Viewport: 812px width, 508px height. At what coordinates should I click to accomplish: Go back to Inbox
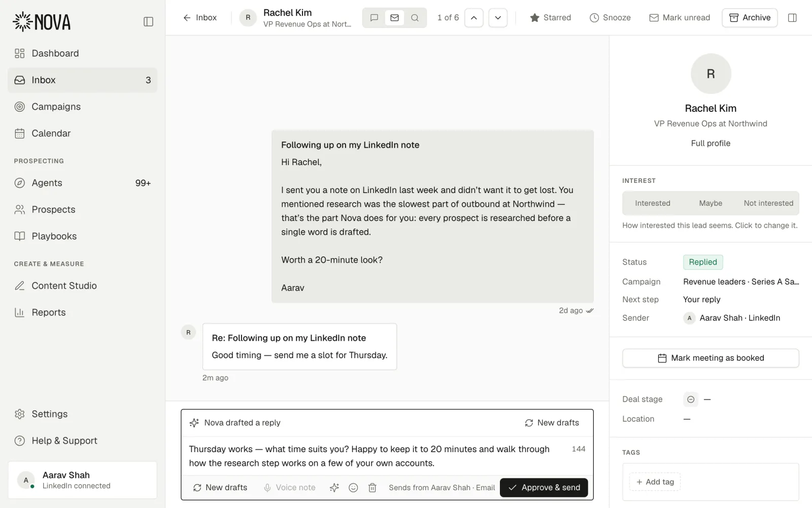[x=199, y=18]
